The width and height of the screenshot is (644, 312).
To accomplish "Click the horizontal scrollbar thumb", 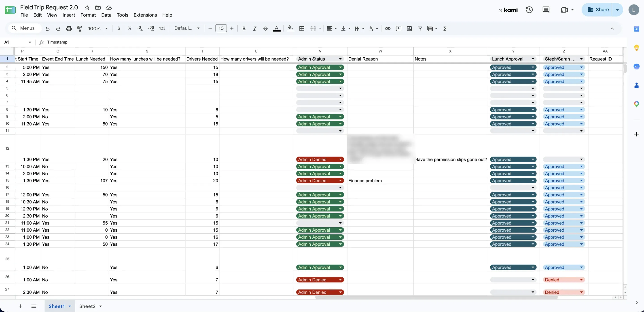I will pos(436,297).
